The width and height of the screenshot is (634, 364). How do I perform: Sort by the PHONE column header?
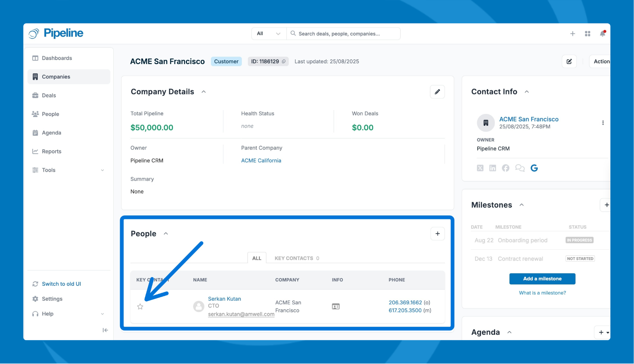pos(397,280)
